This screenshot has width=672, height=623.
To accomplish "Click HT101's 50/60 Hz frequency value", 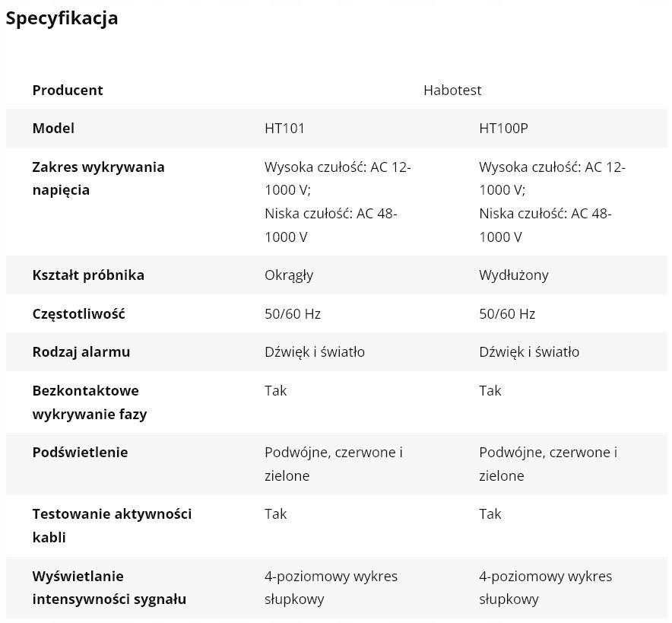I will [293, 313].
